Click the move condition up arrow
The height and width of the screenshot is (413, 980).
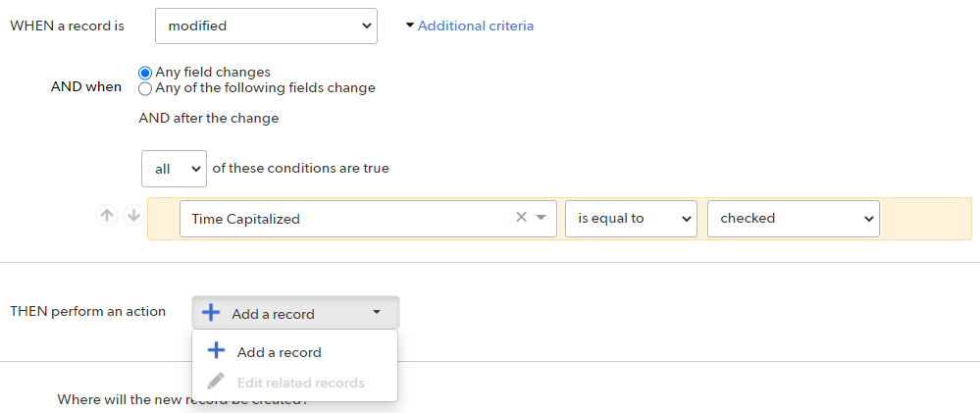coord(107,216)
